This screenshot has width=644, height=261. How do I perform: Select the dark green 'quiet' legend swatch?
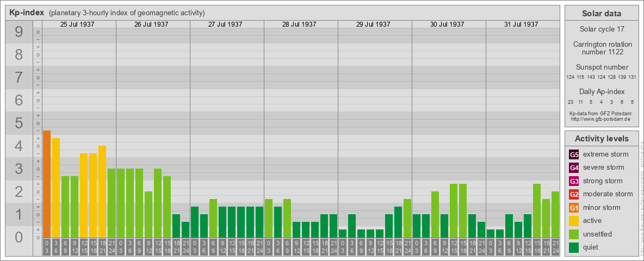point(574,247)
